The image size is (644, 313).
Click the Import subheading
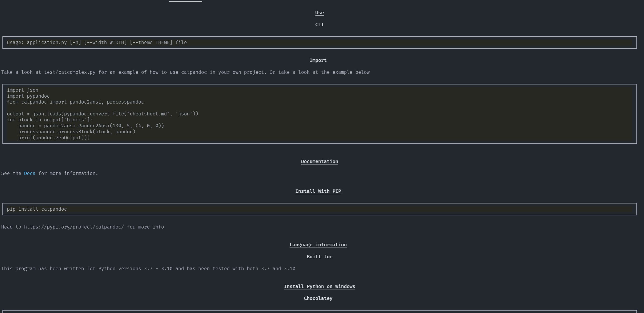pyautogui.click(x=318, y=60)
